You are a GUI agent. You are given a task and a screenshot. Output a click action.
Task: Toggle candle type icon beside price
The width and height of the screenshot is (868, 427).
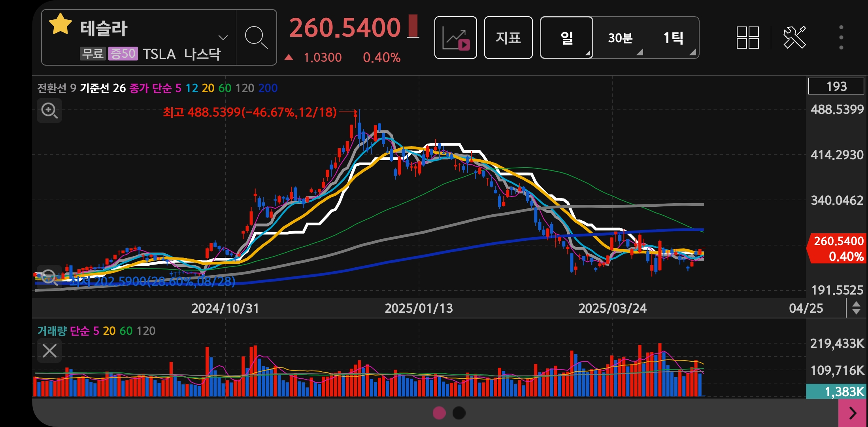tap(413, 26)
